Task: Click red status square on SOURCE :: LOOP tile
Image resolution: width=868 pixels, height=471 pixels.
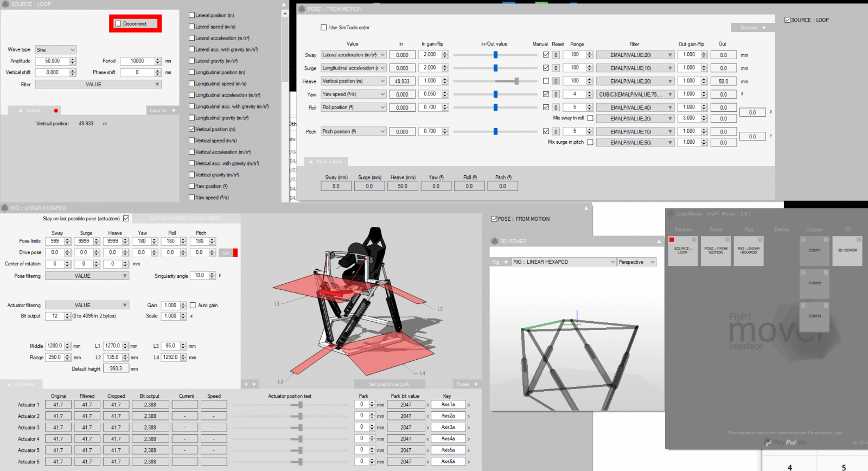Action: coord(671,239)
